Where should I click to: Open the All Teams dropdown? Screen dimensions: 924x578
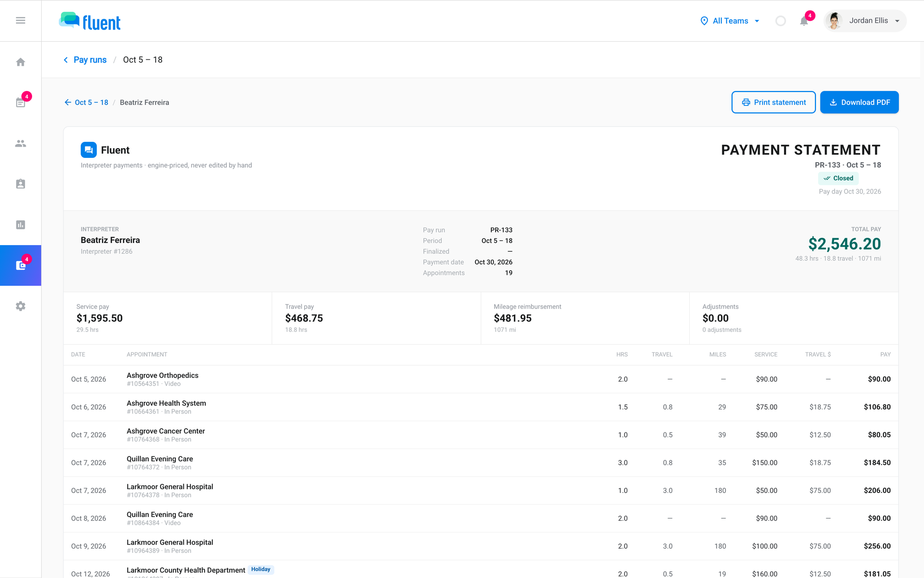(x=730, y=21)
